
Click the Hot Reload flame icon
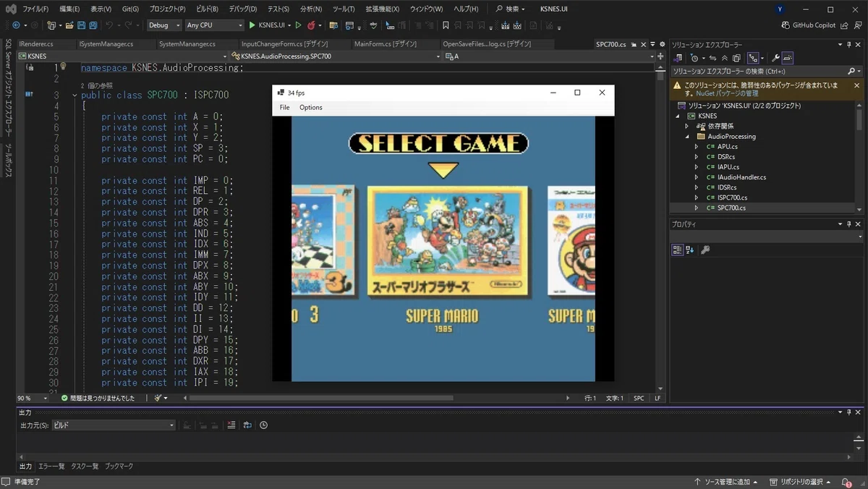tap(311, 25)
